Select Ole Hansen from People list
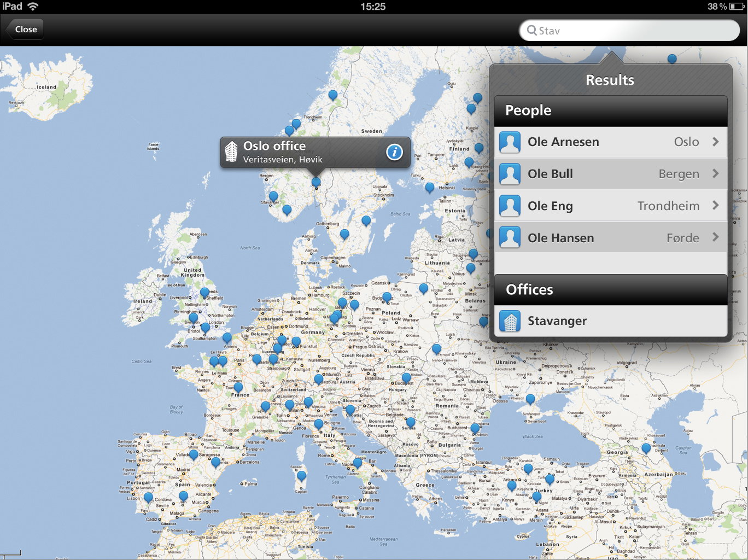 tap(611, 238)
